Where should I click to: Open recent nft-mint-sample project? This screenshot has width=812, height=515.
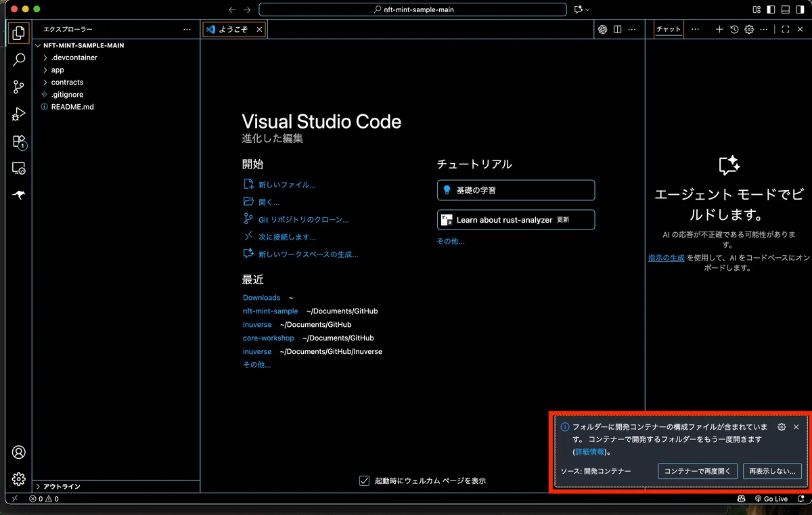[270, 311]
